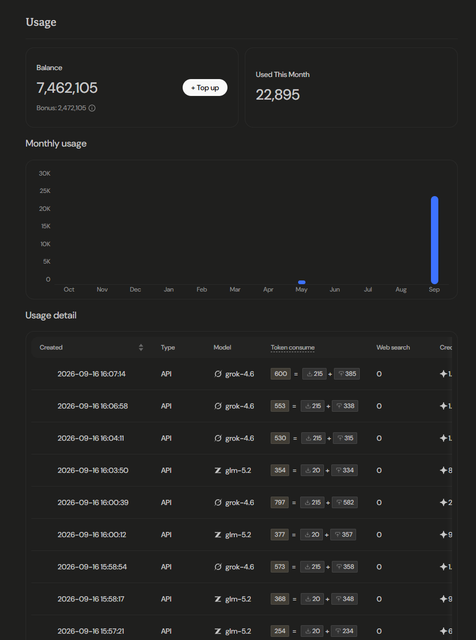Click the Model column header
Screen dimensions: 476x640
(x=222, y=347)
